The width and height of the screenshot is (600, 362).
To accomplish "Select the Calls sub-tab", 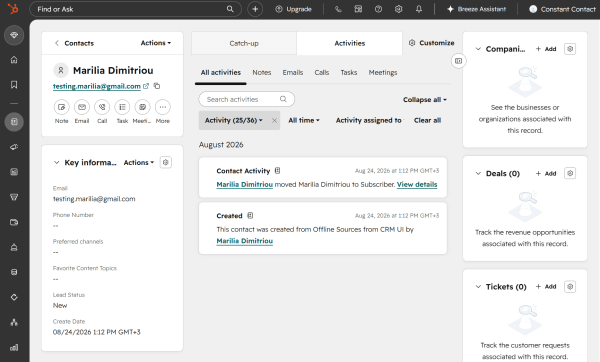I will 322,72.
